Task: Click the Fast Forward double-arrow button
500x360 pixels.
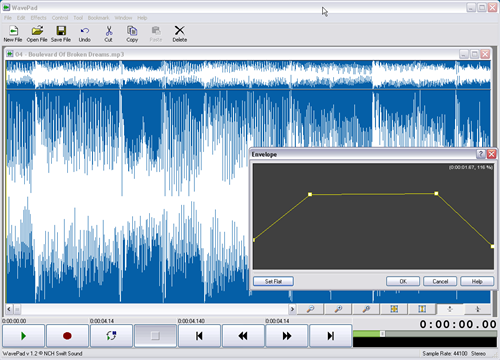Action: (287, 336)
